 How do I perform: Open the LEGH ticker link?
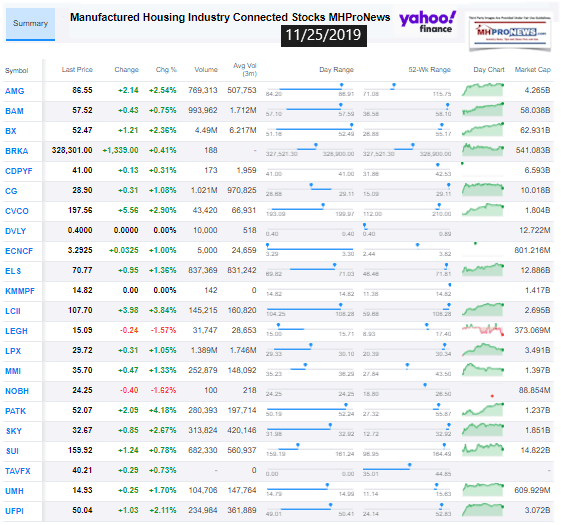tap(16, 331)
